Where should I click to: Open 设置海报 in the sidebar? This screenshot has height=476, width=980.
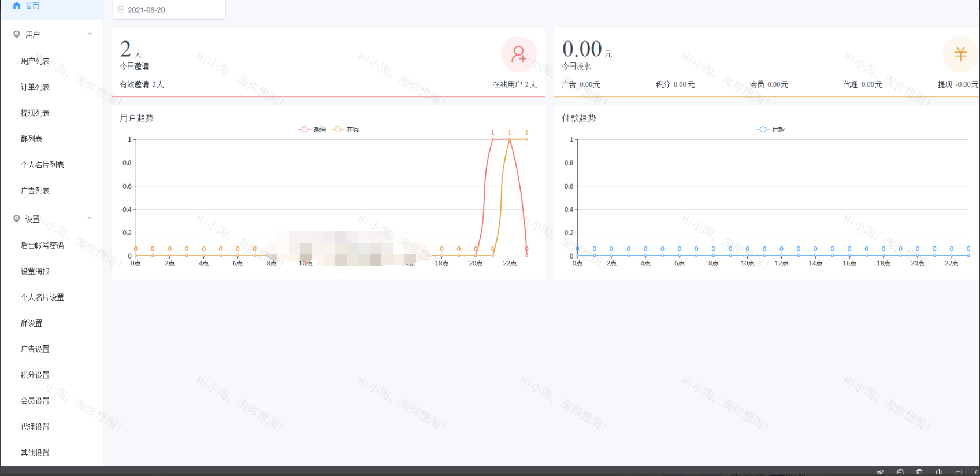tap(35, 271)
